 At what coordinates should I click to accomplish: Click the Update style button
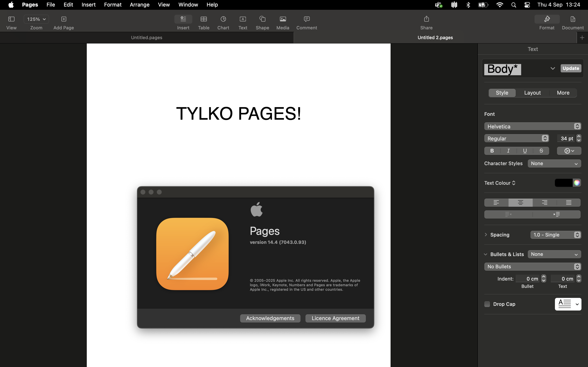click(570, 68)
